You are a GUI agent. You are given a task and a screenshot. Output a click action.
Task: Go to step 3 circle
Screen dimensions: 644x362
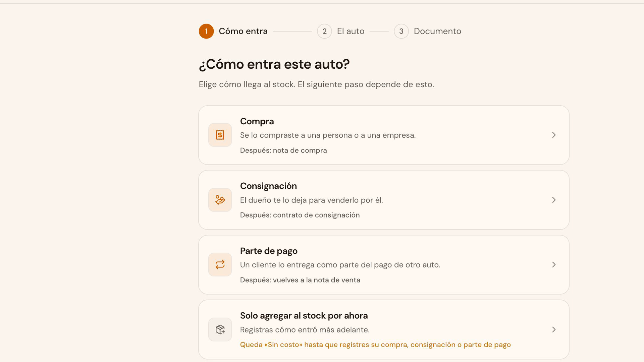(x=401, y=31)
